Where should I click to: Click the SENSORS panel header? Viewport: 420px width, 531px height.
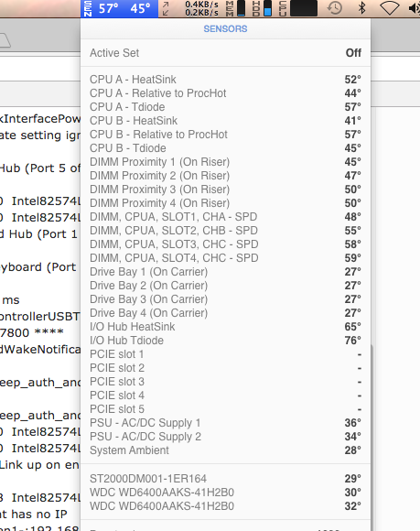click(225, 28)
